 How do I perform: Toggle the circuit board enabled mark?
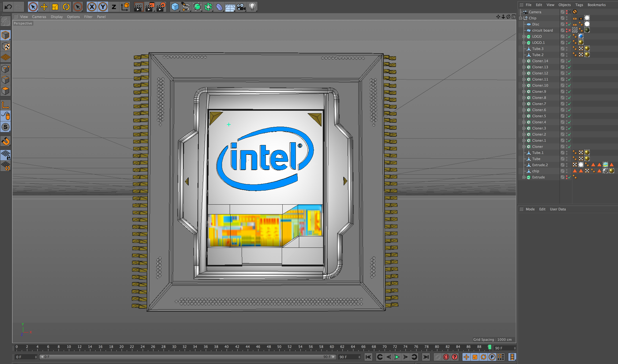click(569, 30)
